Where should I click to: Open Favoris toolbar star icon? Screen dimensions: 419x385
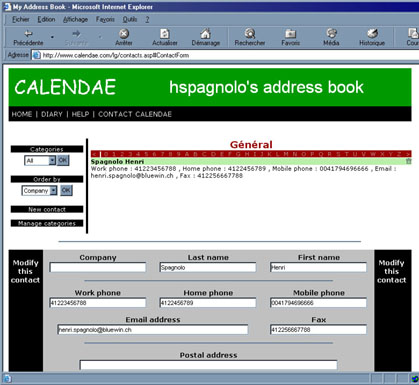290,34
